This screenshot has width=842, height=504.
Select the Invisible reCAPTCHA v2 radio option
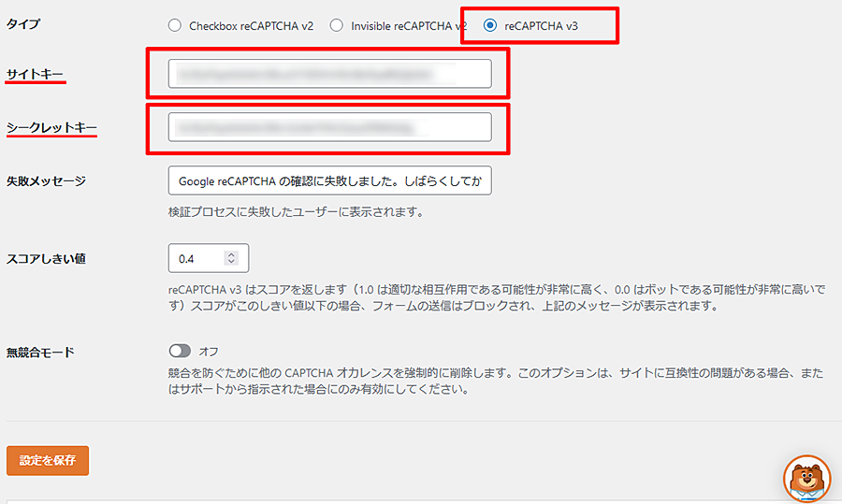[336, 25]
